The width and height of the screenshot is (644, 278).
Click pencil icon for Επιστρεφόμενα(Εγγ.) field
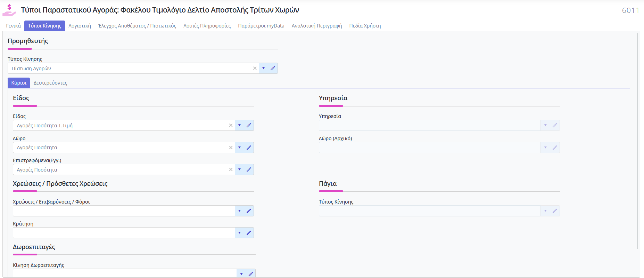click(249, 169)
